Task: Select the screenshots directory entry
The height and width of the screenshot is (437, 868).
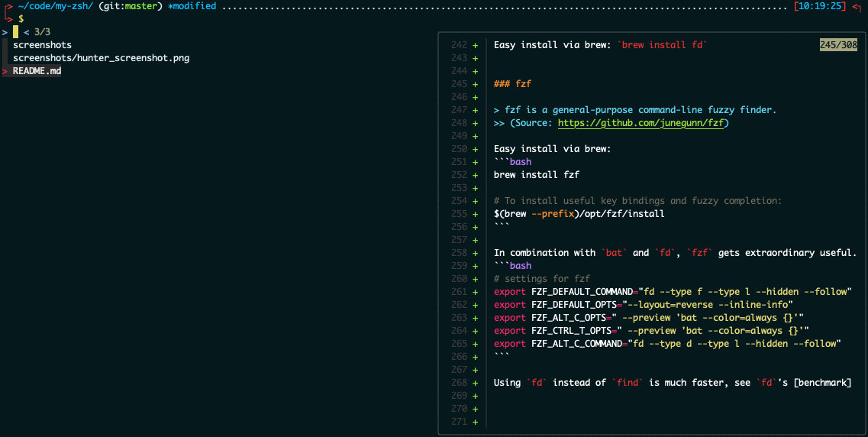Action: [42, 45]
